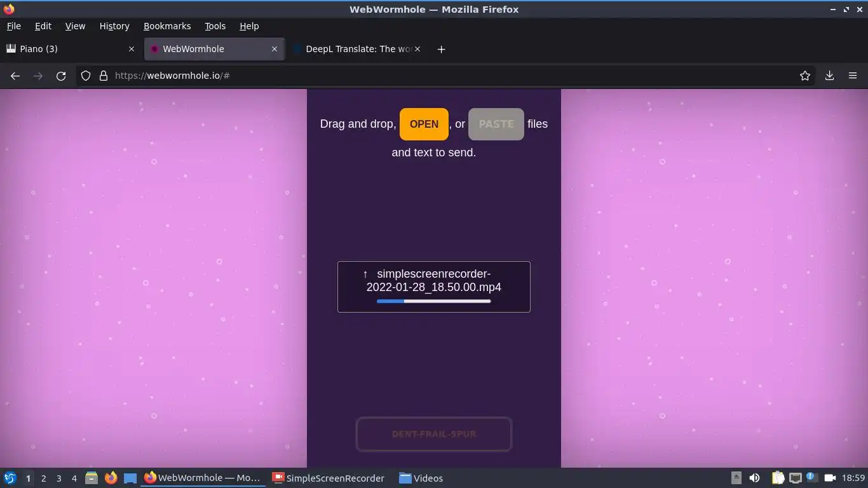
Task: Launch Firefox from the panel quick launch
Action: click(x=111, y=478)
